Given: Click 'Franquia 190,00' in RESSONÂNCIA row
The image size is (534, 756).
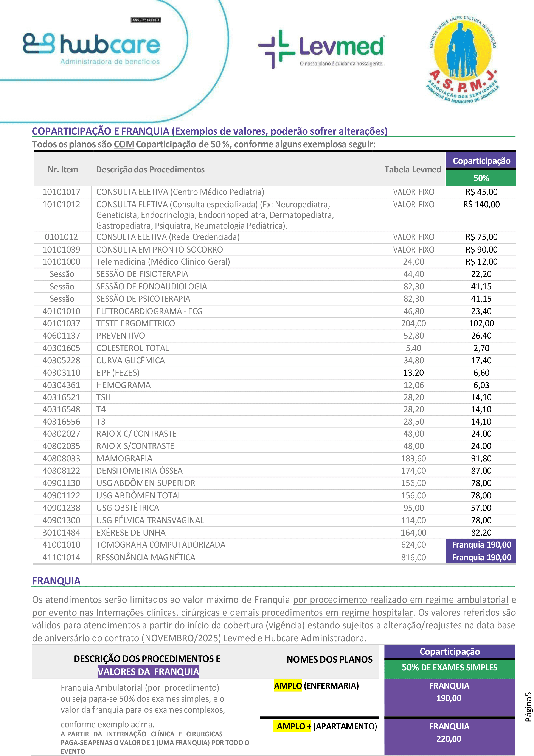Looking at the screenshot, I should pyautogui.click(x=481, y=557).
